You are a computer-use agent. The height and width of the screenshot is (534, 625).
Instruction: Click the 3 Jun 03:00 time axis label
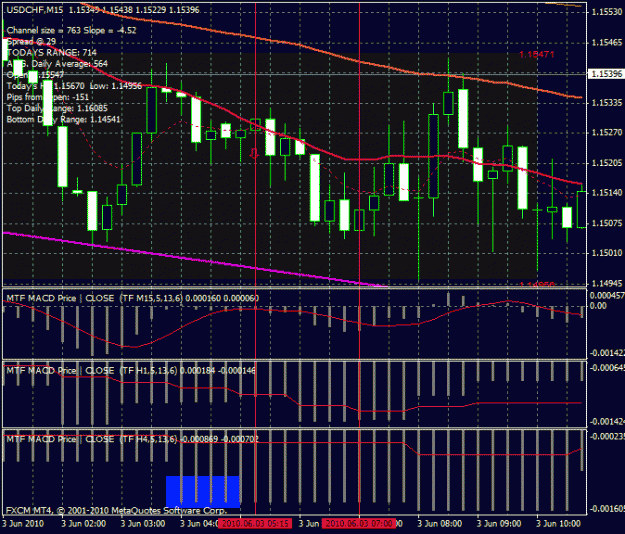(143, 523)
